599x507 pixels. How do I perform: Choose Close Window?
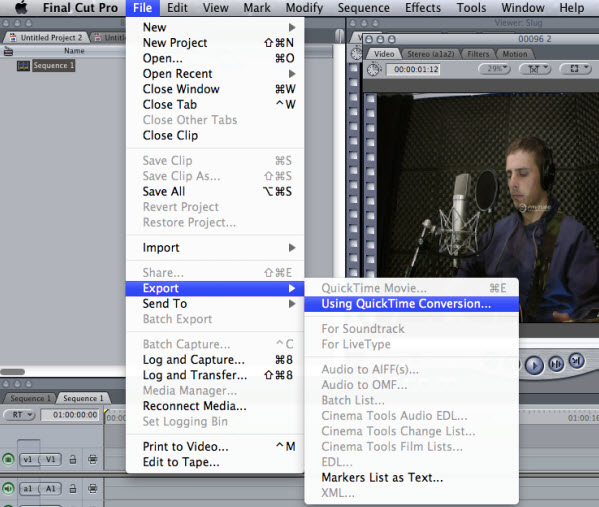tap(215, 89)
